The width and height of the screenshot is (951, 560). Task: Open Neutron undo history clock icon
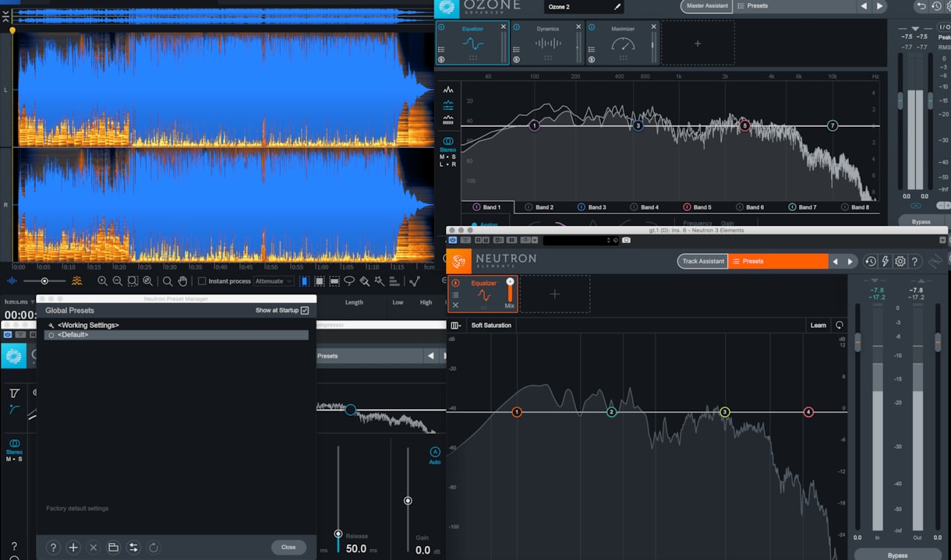(x=871, y=262)
